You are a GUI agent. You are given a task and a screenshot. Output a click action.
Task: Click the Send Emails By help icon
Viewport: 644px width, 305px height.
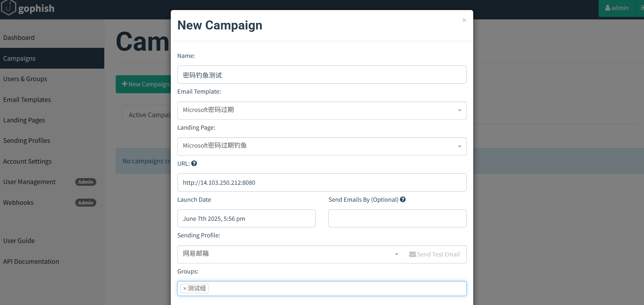[403, 200]
